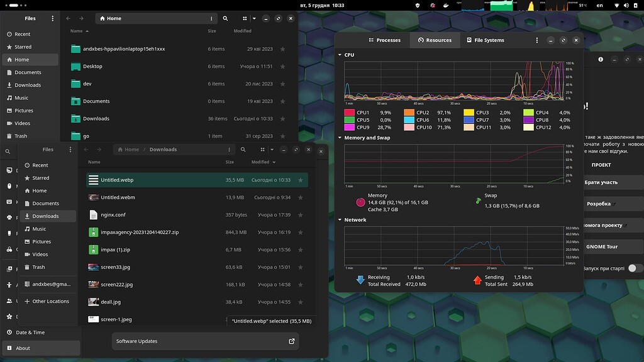The height and width of the screenshot is (362, 644).
Task: Click the hamburger menu icon in System Monitor
Action: pyautogui.click(x=537, y=40)
